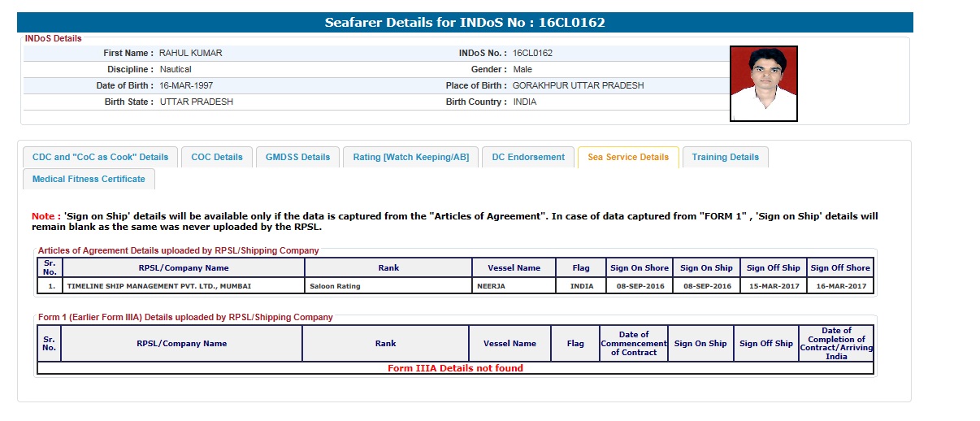This screenshot has height=421, width=980.
Task: Click the TIMELINE SHIP MANAGEMENT company cell
Action: [159, 286]
